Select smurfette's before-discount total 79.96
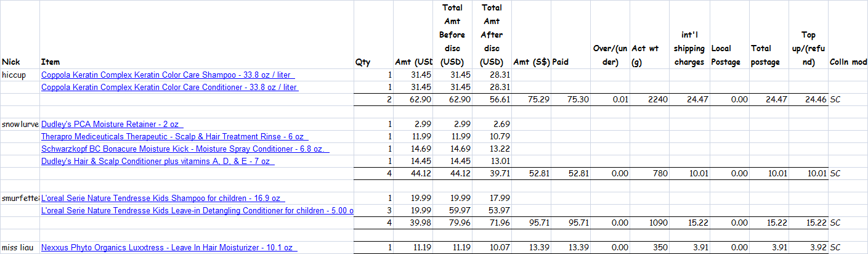 click(452, 223)
